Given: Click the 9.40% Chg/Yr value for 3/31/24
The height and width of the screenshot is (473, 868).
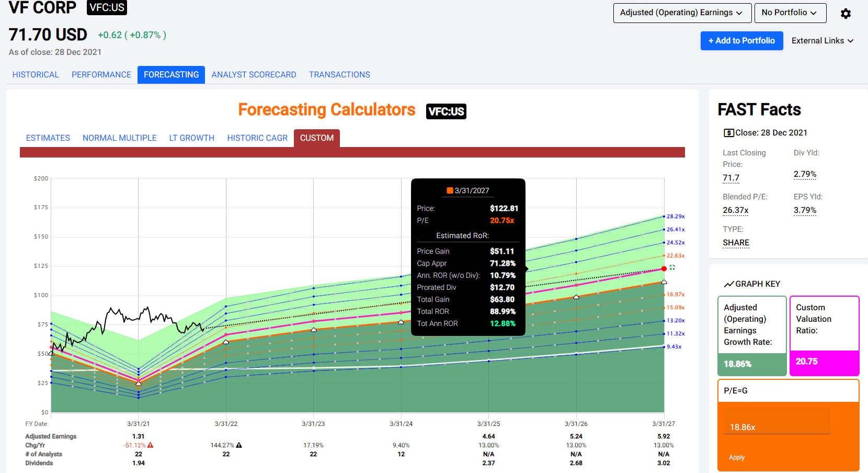Looking at the screenshot, I should coord(401,445).
